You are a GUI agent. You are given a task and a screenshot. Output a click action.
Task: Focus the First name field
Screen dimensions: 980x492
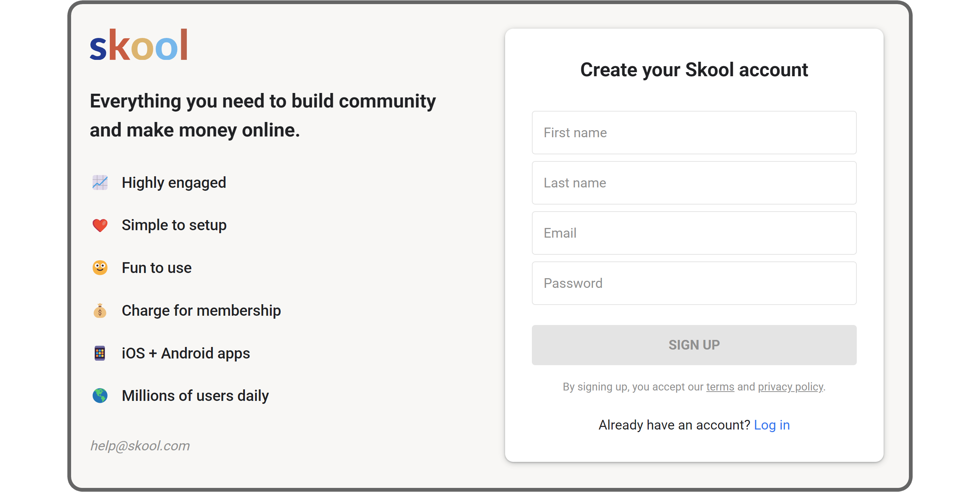click(694, 133)
